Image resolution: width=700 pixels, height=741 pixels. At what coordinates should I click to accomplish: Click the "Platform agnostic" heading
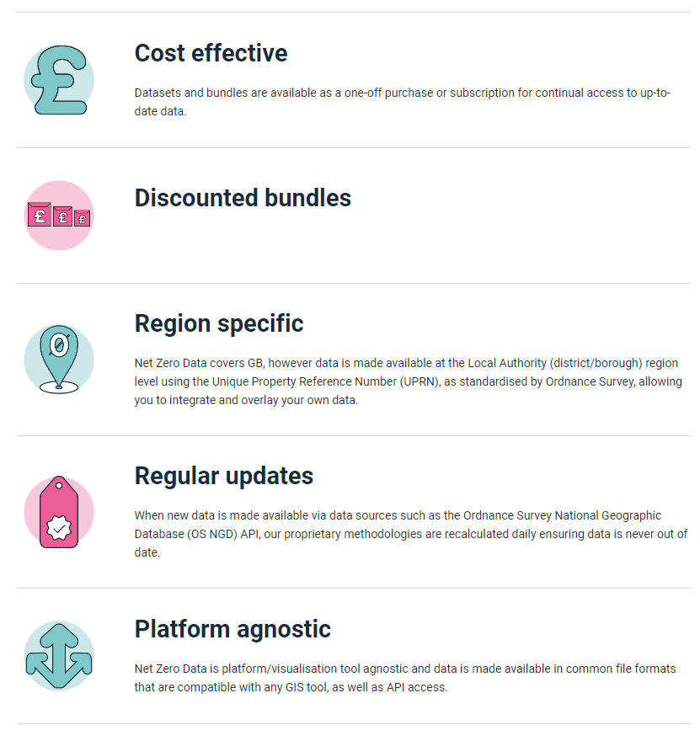[x=232, y=629]
